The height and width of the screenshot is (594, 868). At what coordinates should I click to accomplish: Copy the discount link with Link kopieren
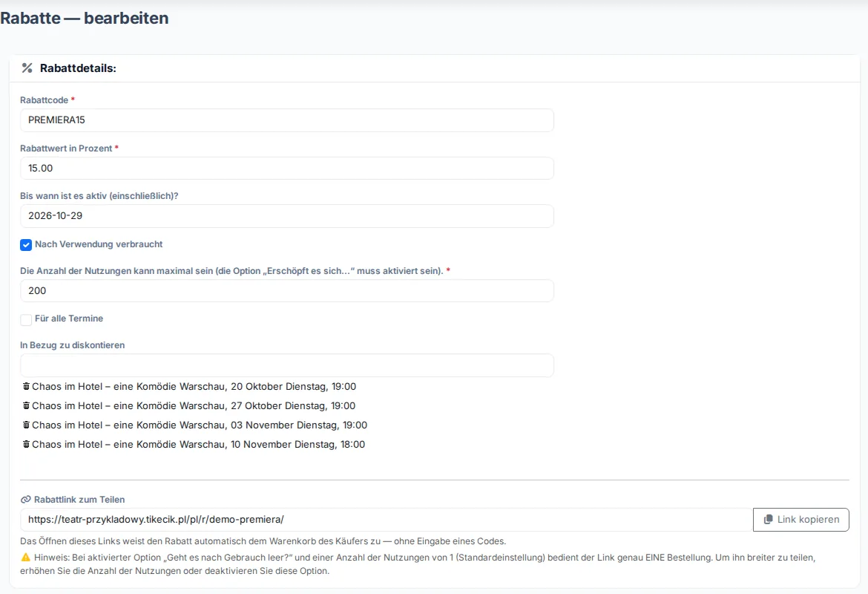(x=801, y=520)
